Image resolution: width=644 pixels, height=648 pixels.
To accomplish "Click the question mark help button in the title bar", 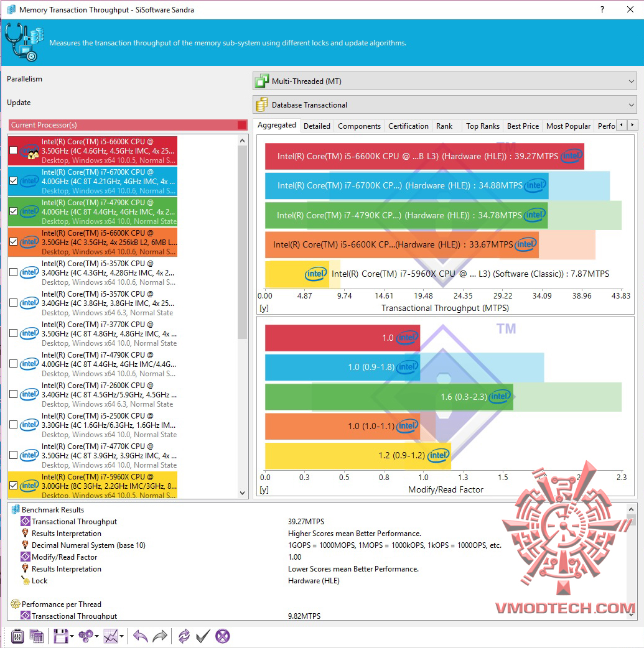I will (602, 9).
